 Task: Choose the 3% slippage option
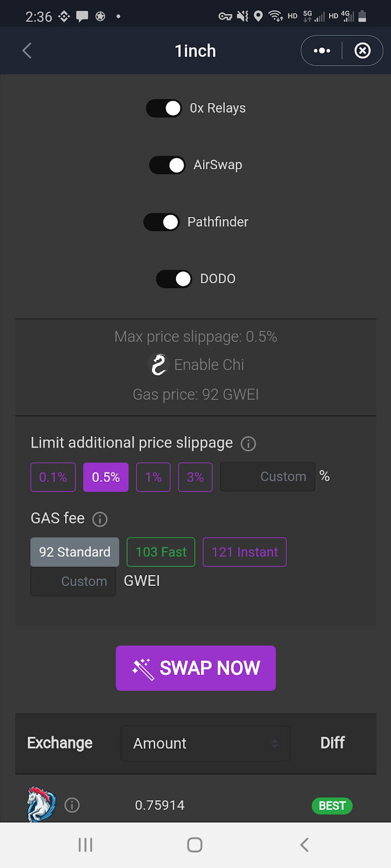click(x=195, y=477)
